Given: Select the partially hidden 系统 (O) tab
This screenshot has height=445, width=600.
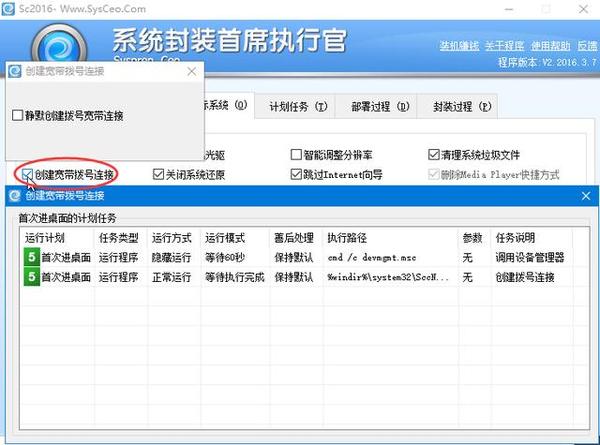Looking at the screenshot, I should click(x=229, y=105).
